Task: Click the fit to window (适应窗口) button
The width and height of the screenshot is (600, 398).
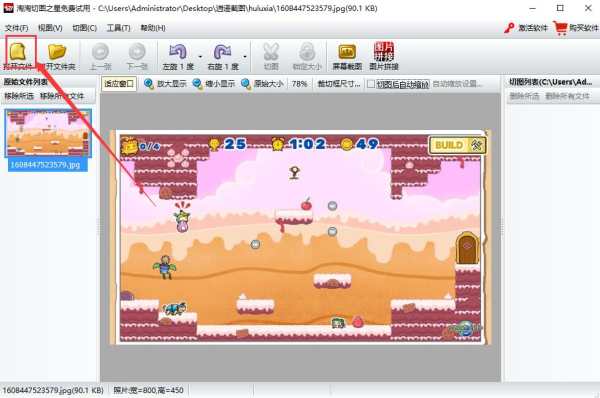Action: point(119,83)
